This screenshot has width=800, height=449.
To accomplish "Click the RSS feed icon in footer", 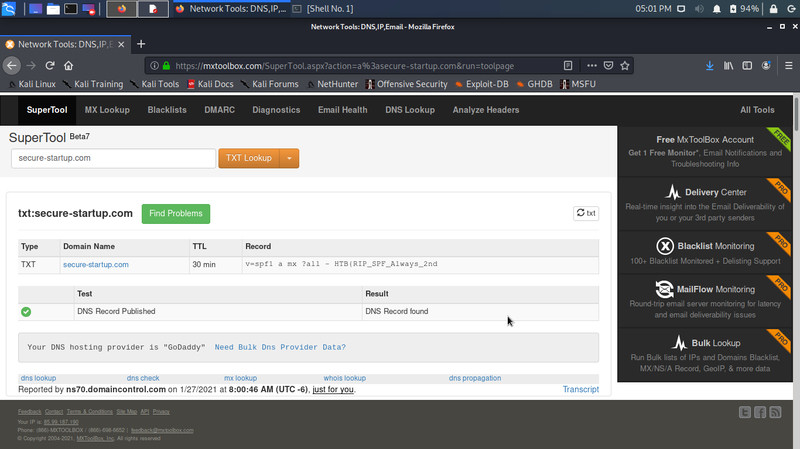I will [775, 412].
